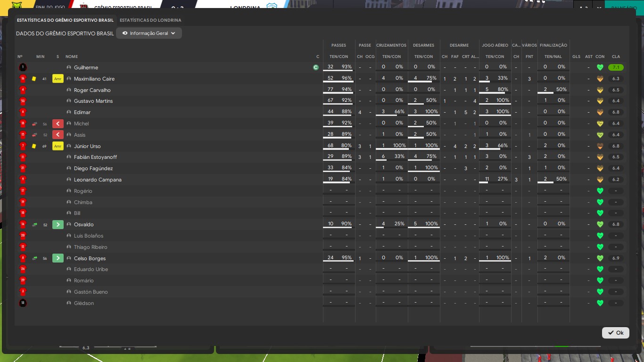The width and height of the screenshot is (644, 362).
Task: Sort by the Desarmes column group header
Action: click(423, 45)
